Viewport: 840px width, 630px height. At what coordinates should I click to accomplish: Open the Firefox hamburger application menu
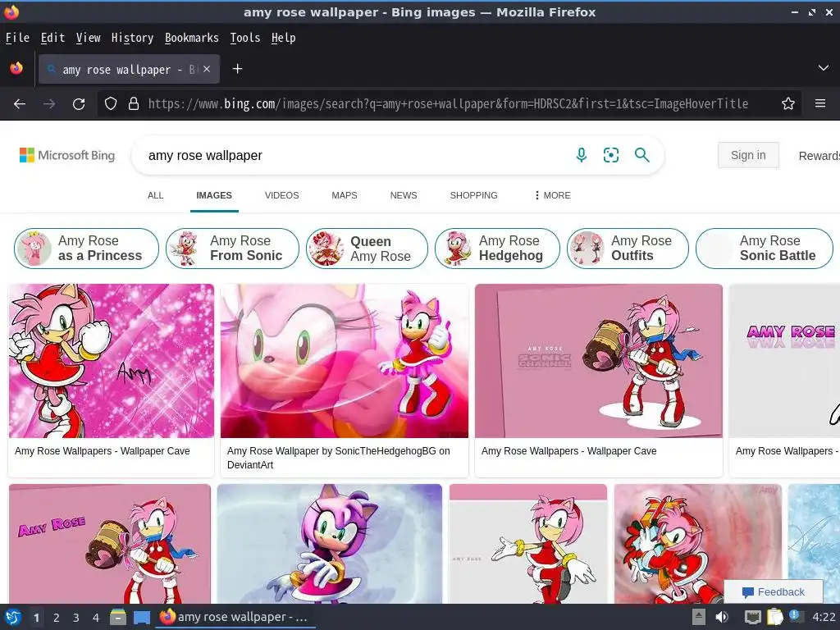pyautogui.click(x=820, y=103)
